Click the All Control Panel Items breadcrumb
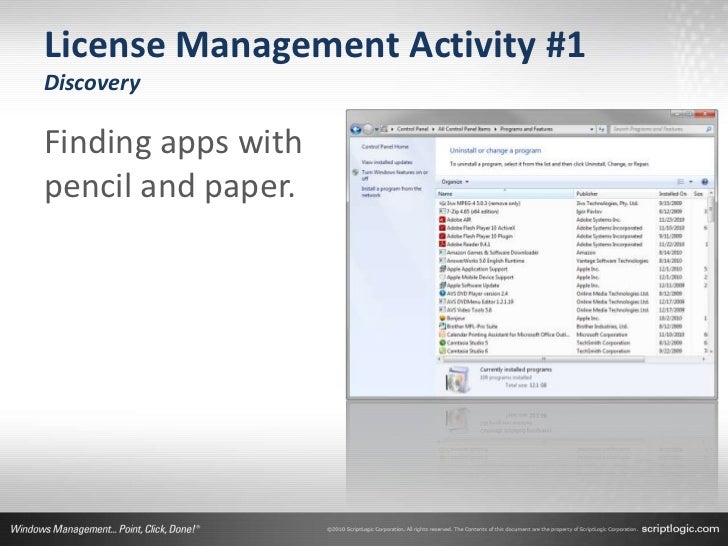Screen dimensions: 728x546 click(x=464, y=129)
